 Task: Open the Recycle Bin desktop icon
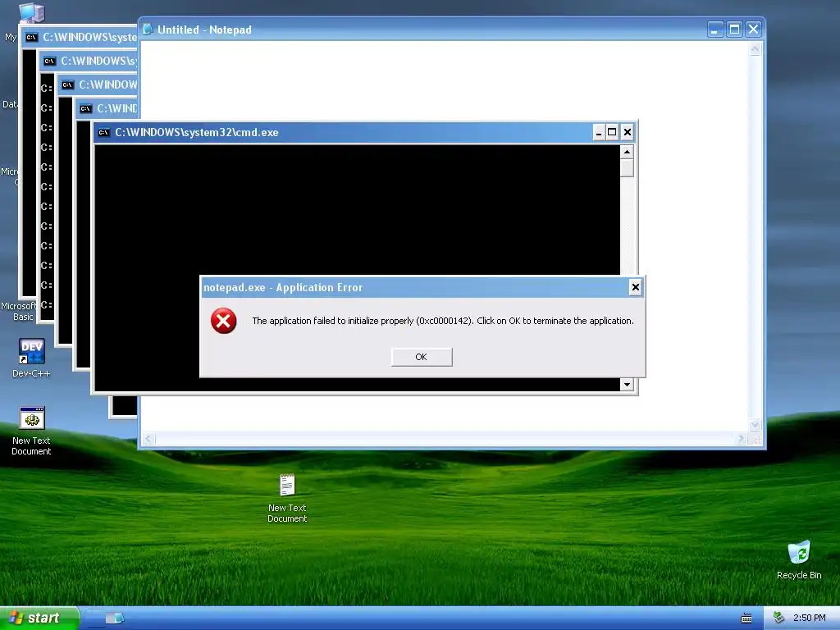click(799, 559)
